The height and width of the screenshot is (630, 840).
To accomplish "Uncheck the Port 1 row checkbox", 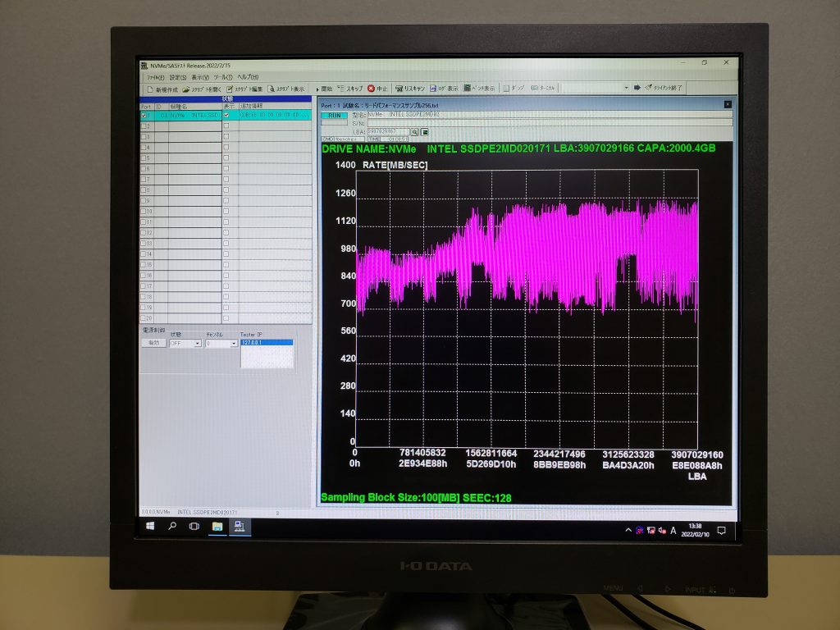I will tap(144, 116).
